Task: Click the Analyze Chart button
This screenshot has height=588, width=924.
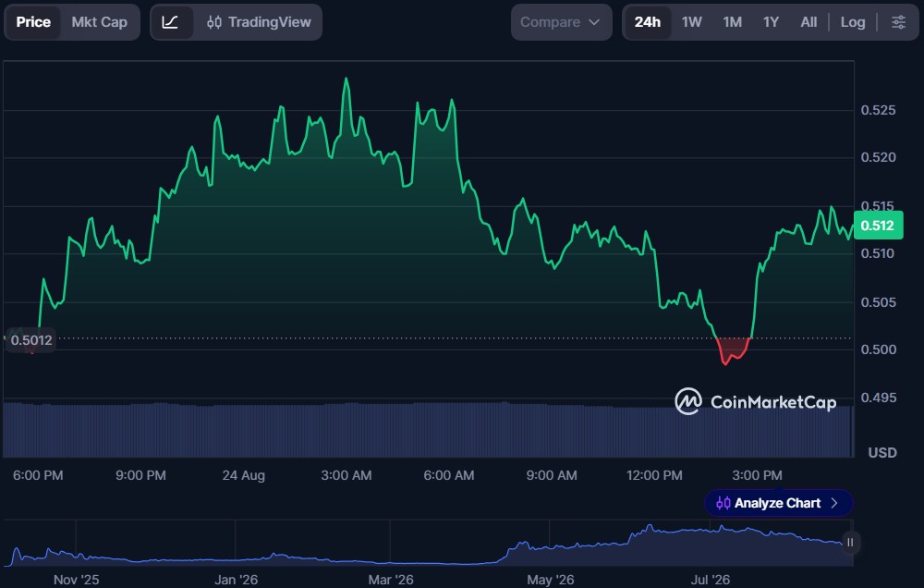Action: (x=778, y=503)
